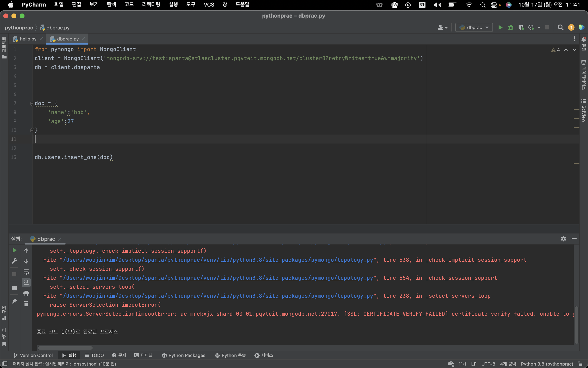Screen dimensions: 588x368
Task: Toggle scroll to end in console
Action: (26, 282)
